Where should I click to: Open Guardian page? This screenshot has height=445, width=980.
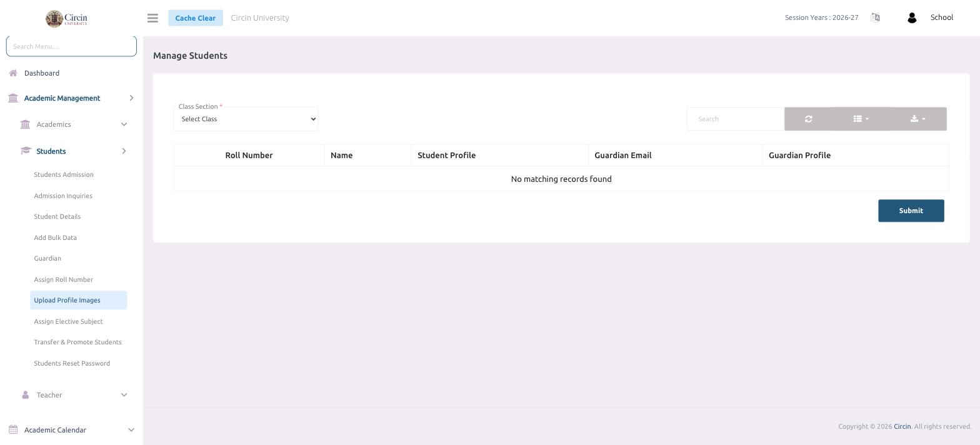pyautogui.click(x=47, y=258)
